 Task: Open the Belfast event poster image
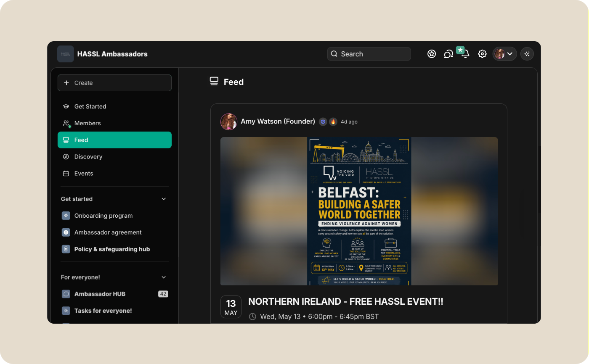pos(359,211)
